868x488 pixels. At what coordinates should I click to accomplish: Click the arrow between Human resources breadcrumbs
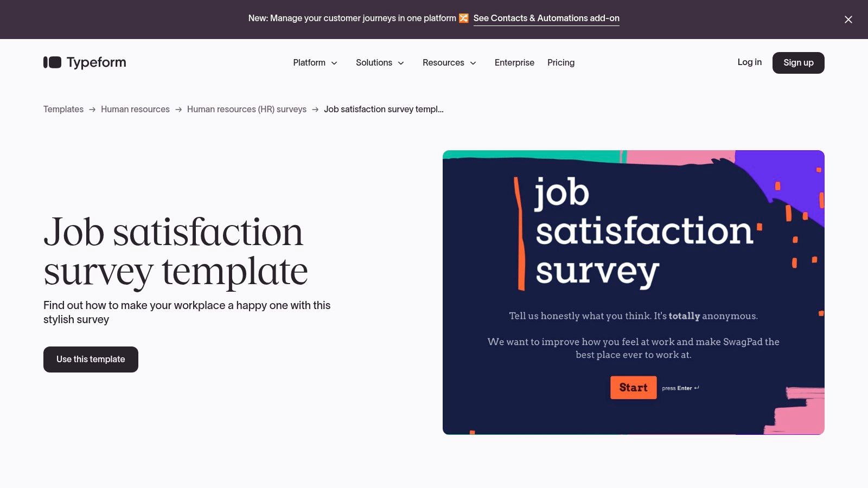[178, 109]
